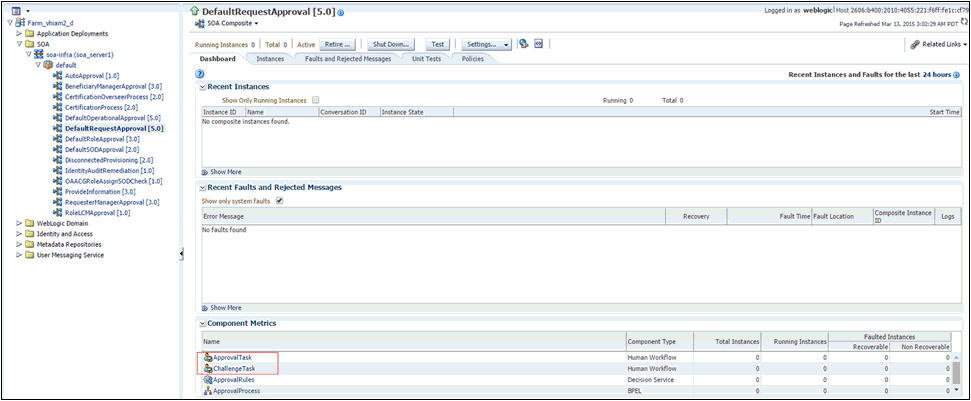Expand the WebLogic Domain tree node

click(19, 223)
